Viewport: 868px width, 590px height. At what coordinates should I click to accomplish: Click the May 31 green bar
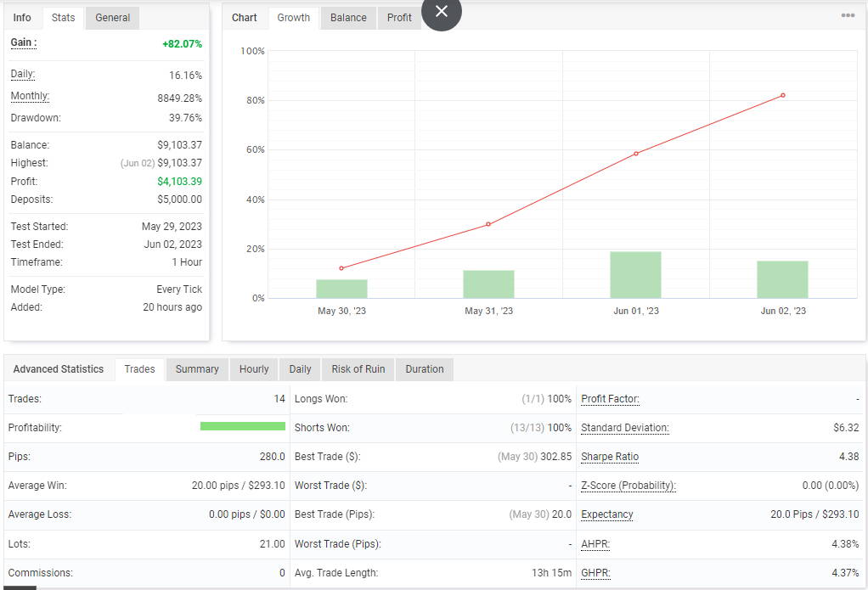click(489, 284)
